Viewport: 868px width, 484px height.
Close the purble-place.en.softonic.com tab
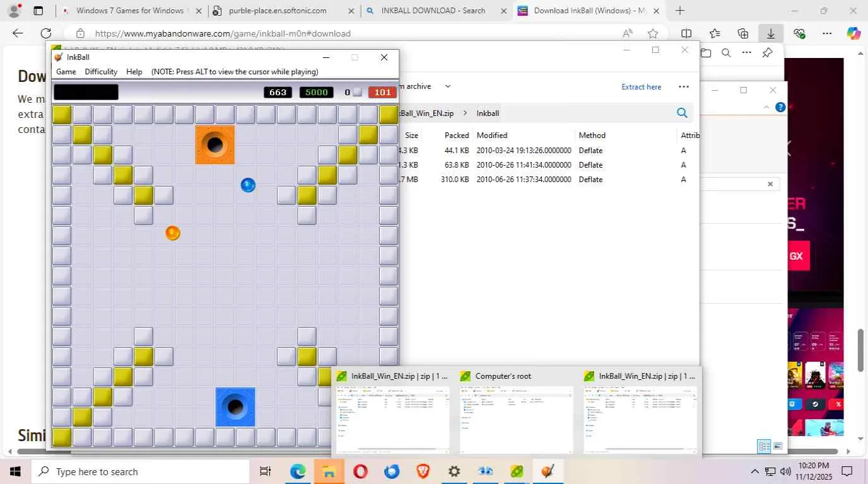[351, 11]
